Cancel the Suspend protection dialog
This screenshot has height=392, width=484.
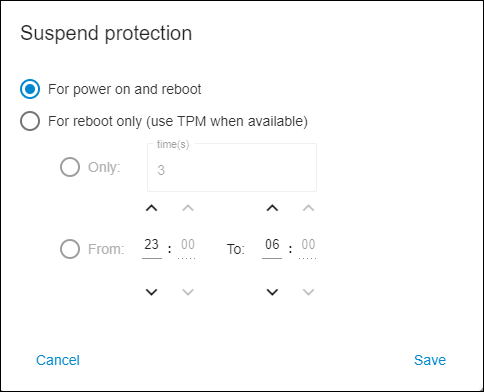pos(58,360)
